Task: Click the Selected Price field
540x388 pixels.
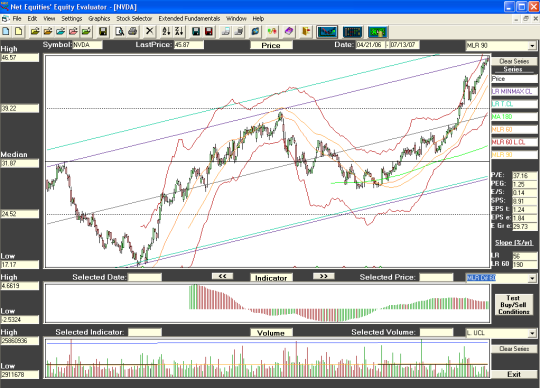Action: [x=436, y=277]
